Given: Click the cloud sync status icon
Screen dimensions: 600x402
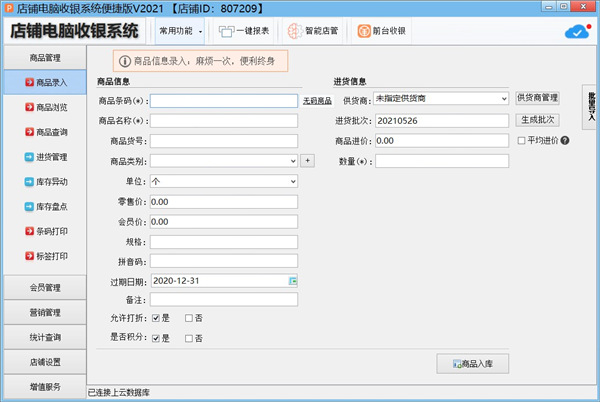Looking at the screenshot, I should [578, 31].
